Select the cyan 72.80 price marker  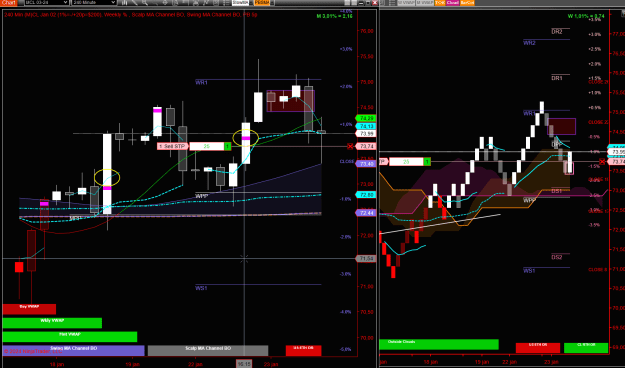[x=366, y=195]
